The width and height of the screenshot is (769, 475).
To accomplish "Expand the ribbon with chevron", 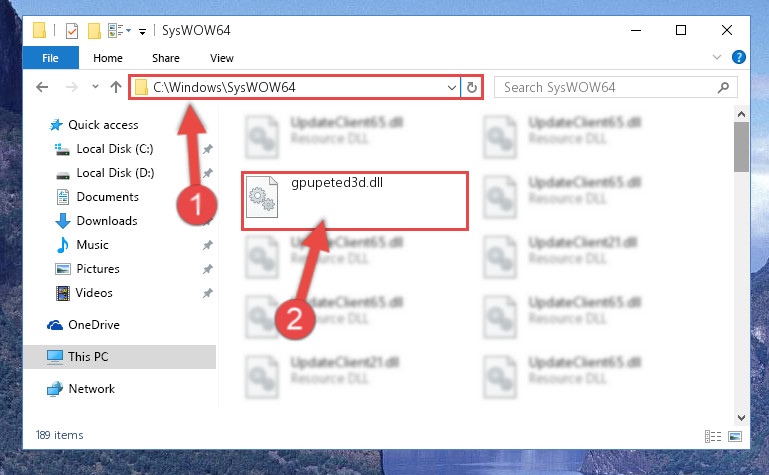I will point(717,57).
